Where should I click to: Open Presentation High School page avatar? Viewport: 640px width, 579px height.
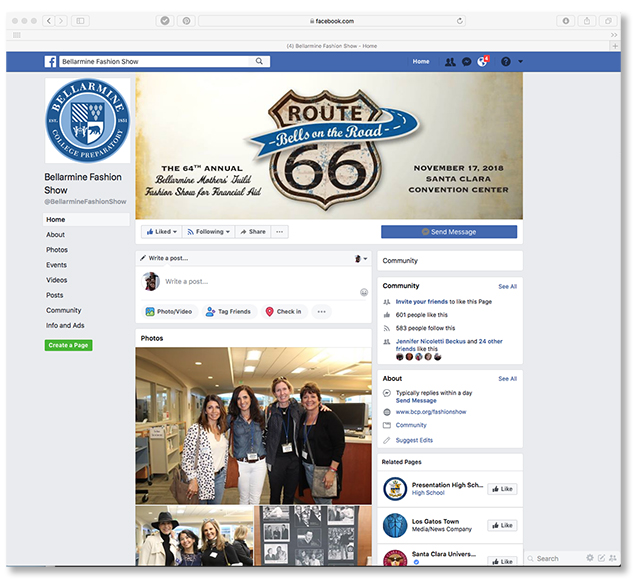tap(395, 489)
